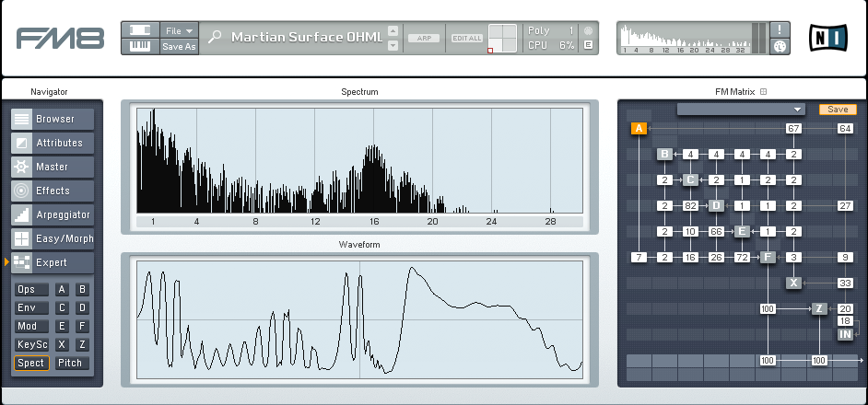868x405 pixels.
Task: Toggle the ARP button
Action: click(424, 38)
